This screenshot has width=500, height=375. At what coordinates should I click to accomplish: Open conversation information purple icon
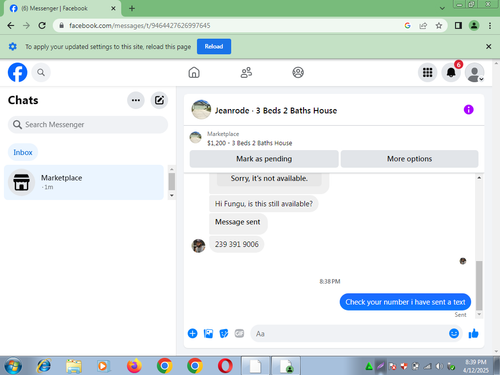tap(469, 110)
